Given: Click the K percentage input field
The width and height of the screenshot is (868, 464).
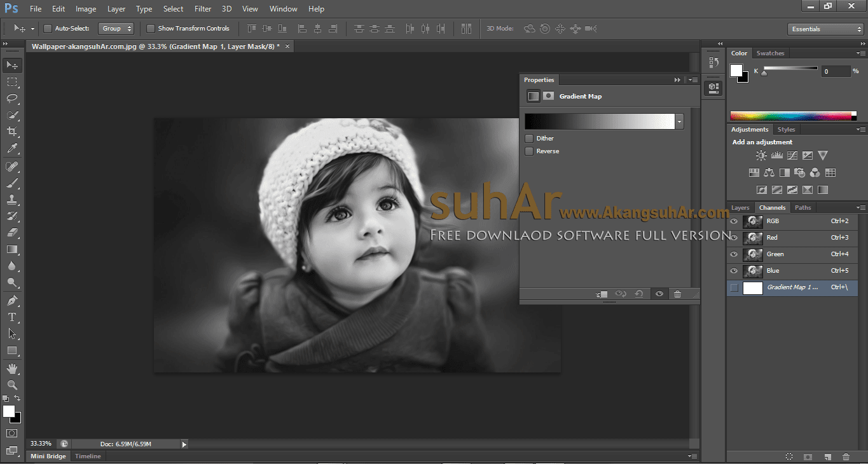Looking at the screenshot, I should pyautogui.click(x=835, y=72).
